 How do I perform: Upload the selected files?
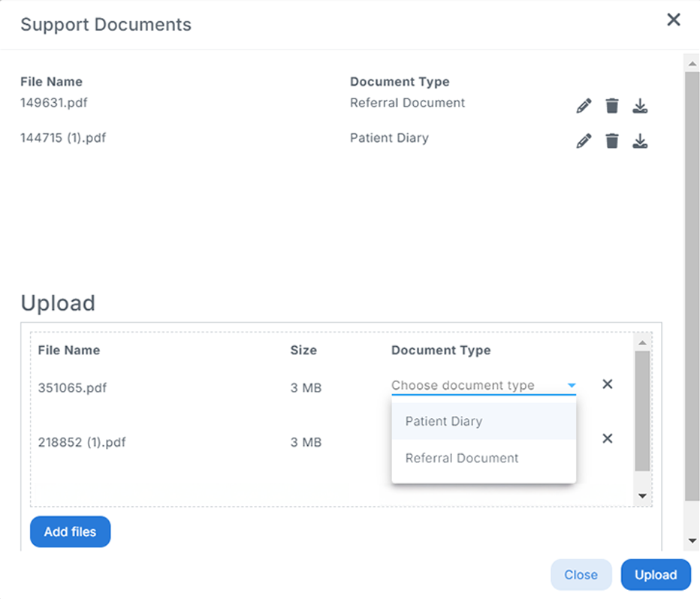pos(656,574)
